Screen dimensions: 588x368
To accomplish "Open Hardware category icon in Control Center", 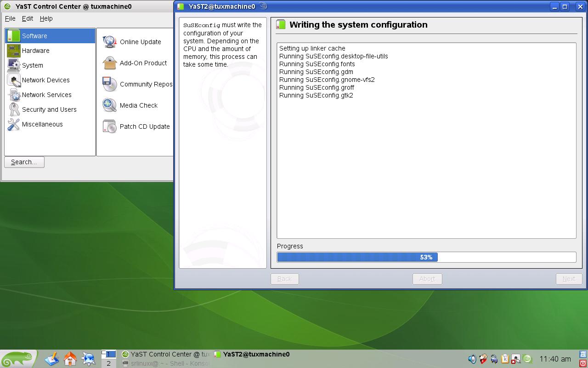I will point(14,51).
